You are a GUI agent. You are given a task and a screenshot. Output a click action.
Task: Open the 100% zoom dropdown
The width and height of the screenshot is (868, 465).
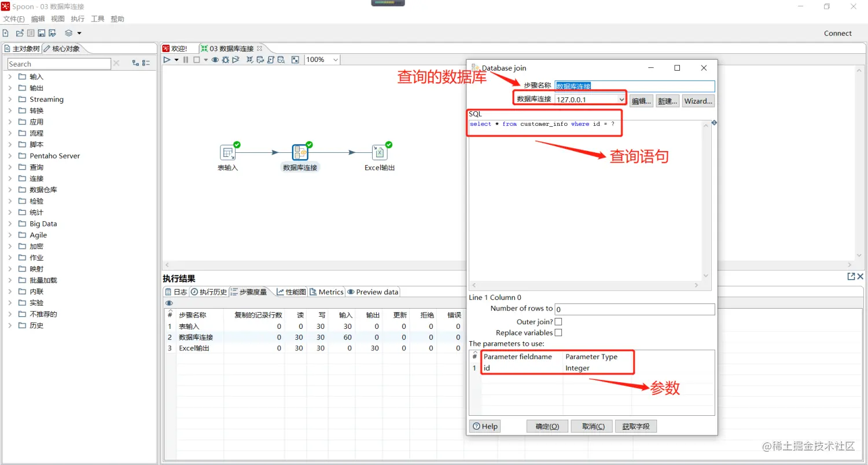[x=336, y=60]
